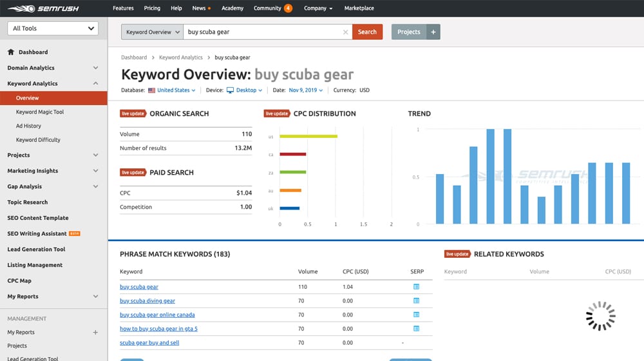Expand the Projects sidebar section
This screenshot has height=361, width=644.
click(95, 155)
